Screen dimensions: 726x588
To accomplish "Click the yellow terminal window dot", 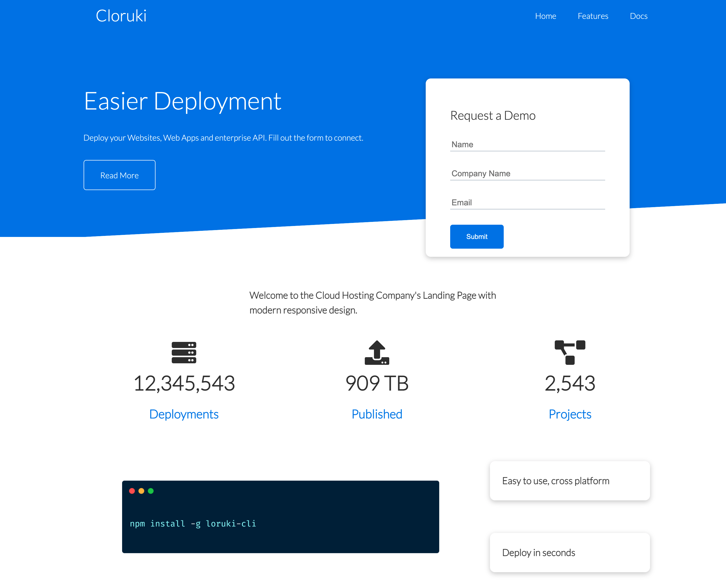I will click(x=141, y=491).
